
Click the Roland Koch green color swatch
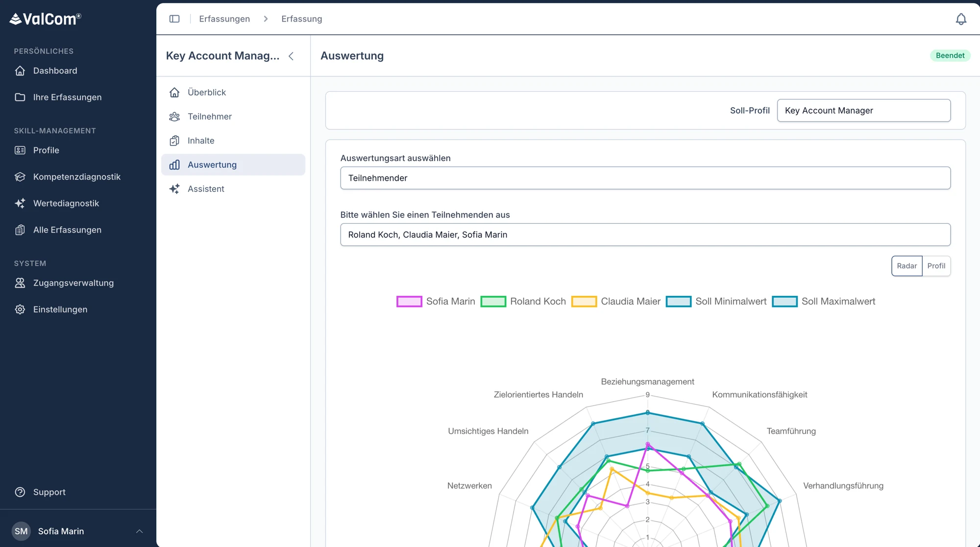pos(493,302)
